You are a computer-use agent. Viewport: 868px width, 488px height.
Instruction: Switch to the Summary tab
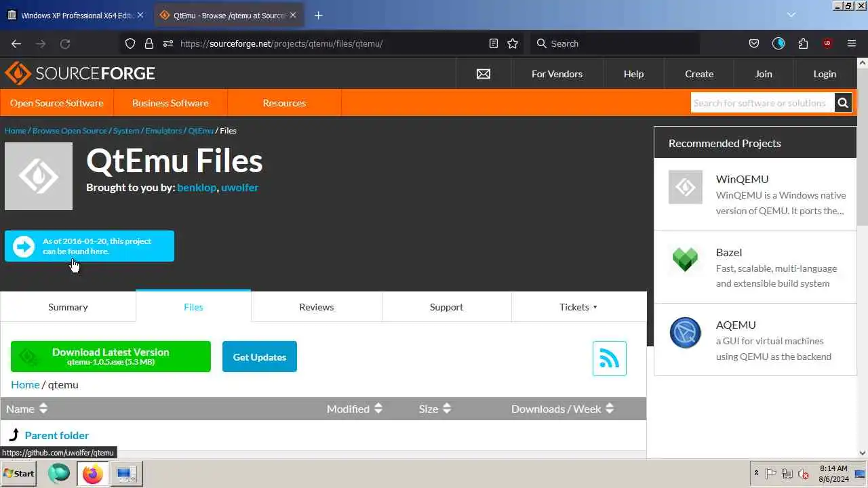68,307
